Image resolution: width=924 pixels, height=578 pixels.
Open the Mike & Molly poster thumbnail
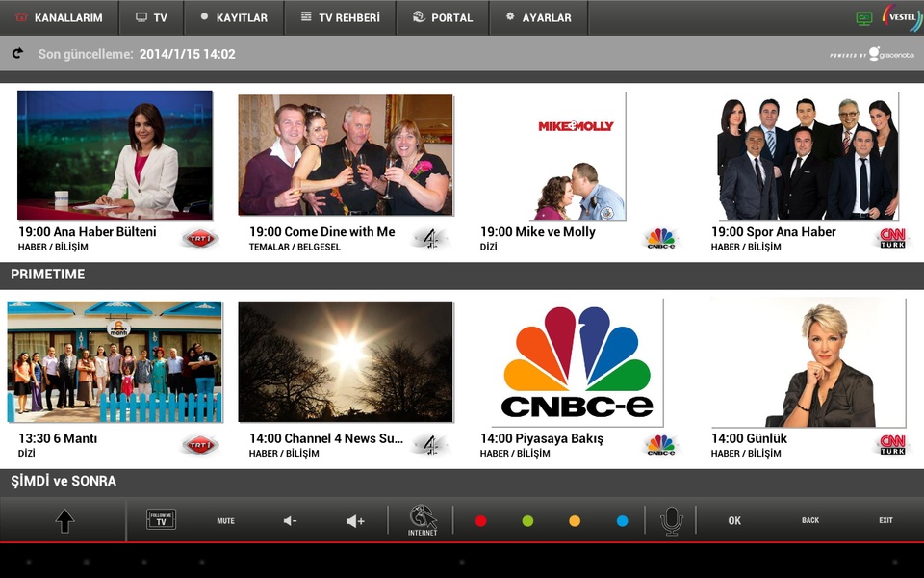tap(577, 156)
